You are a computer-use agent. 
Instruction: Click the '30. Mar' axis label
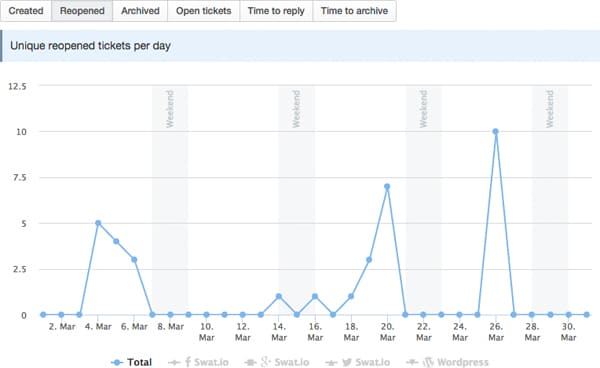pos(568,332)
